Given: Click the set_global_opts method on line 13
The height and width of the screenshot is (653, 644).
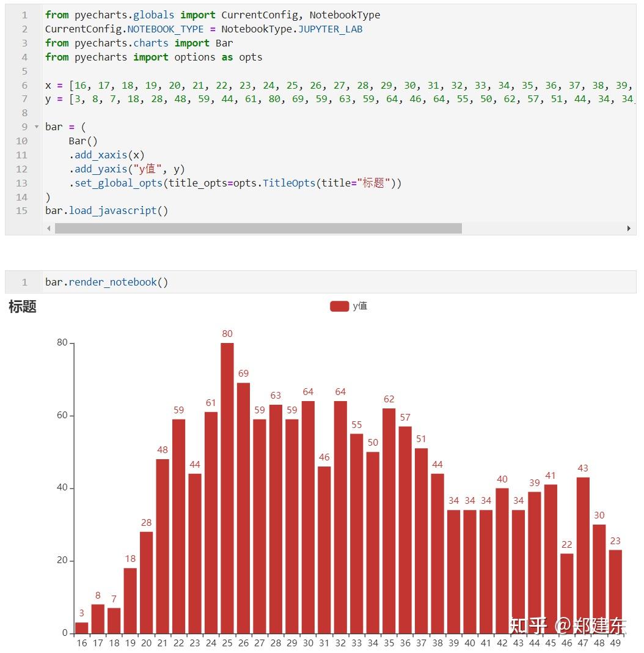Looking at the screenshot, I should (119, 183).
